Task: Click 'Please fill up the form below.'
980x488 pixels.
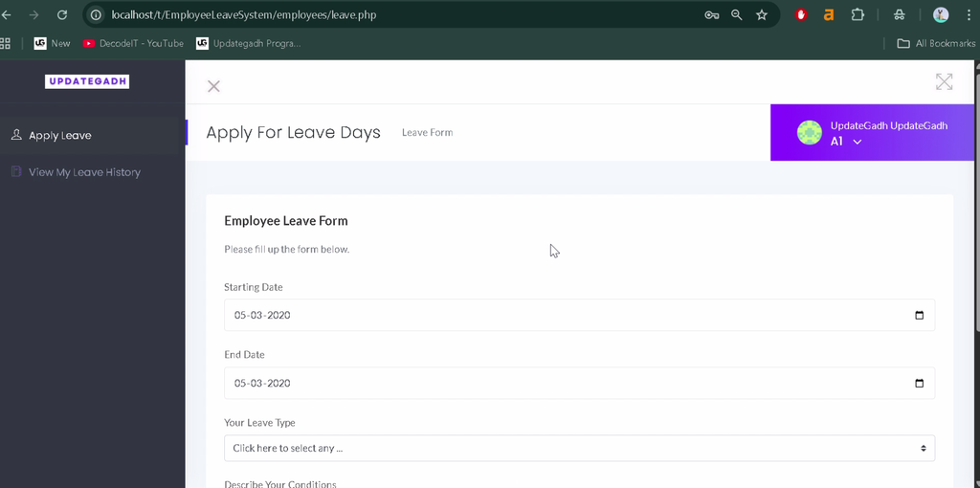Action: tap(287, 250)
